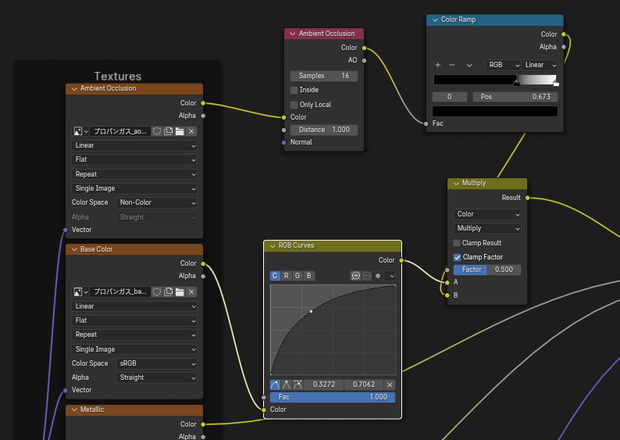Collapse the Color Ramp node
Screen dimensions: 620x440
[435, 20]
